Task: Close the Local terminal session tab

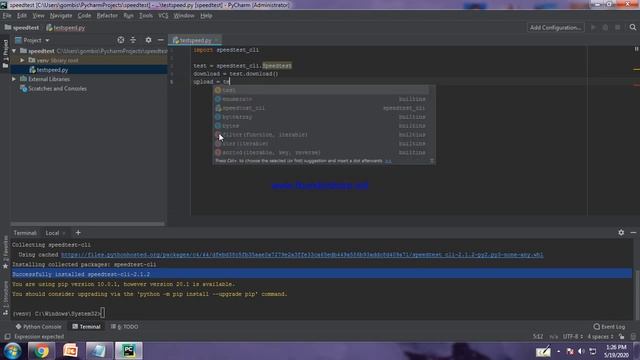Action: tap(64, 233)
